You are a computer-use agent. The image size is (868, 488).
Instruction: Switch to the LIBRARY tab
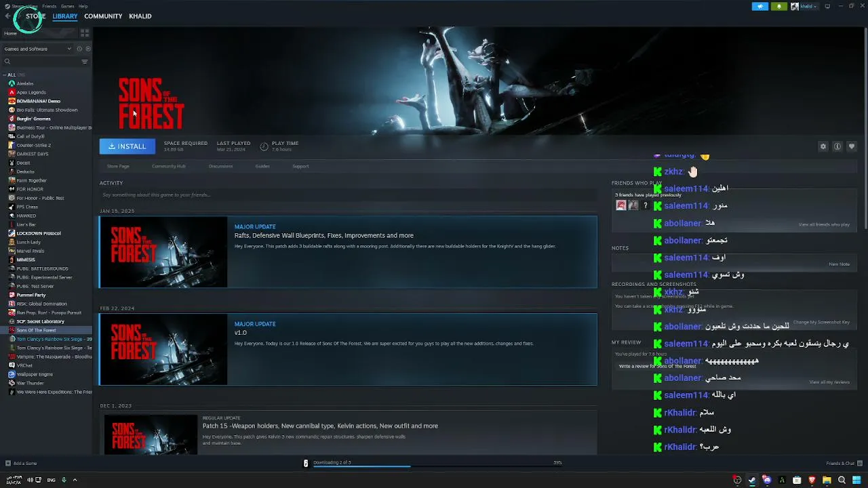coord(65,16)
